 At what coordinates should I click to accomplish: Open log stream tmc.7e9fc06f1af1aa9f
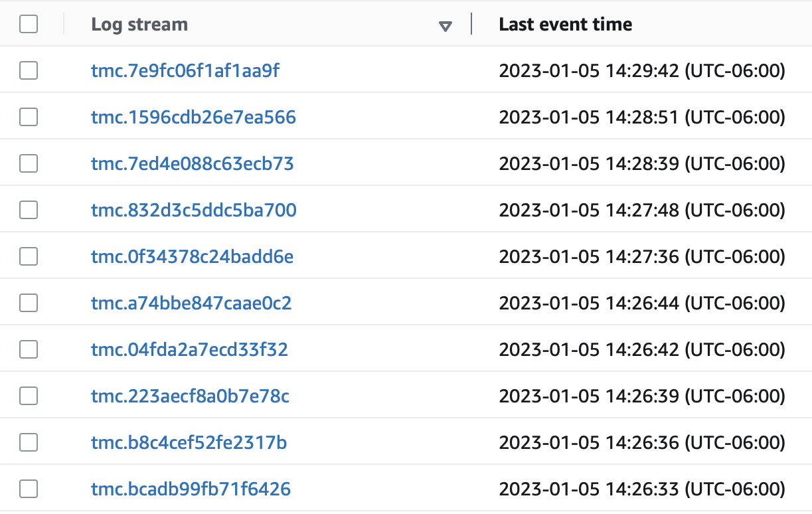pos(185,70)
